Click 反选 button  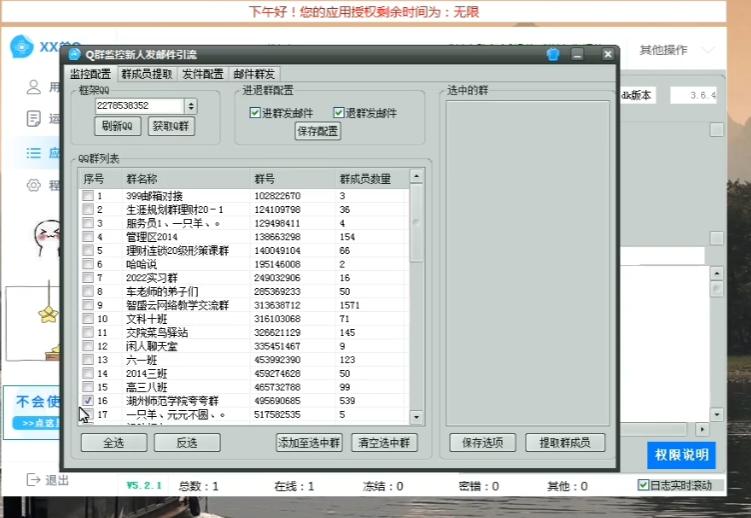pos(187,443)
